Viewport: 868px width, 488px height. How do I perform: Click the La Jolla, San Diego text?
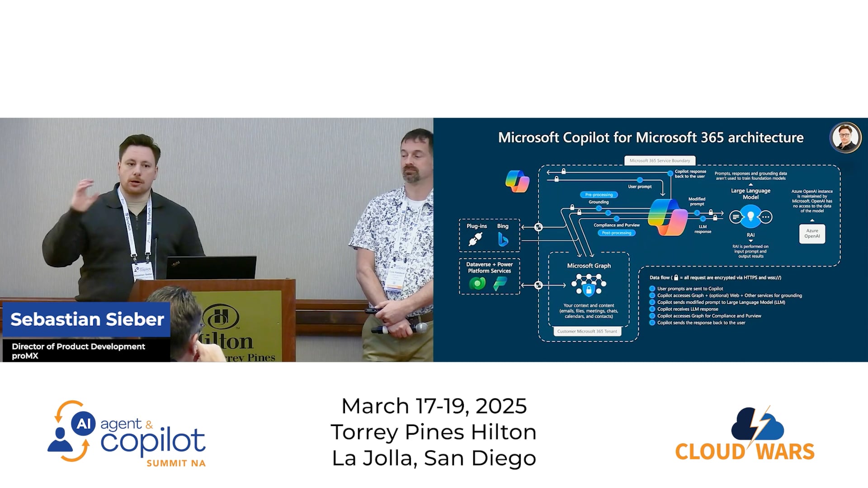tap(434, 458)
